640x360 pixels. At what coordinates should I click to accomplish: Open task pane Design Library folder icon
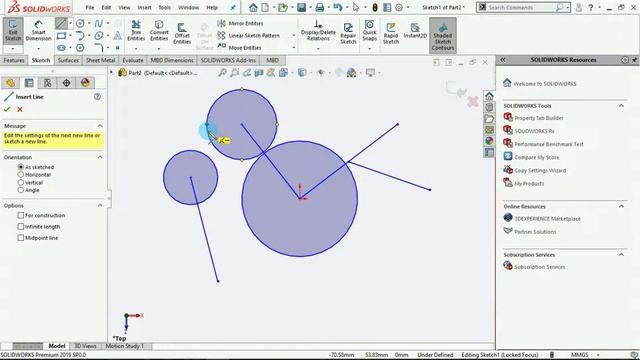click(x=489, y=118)
